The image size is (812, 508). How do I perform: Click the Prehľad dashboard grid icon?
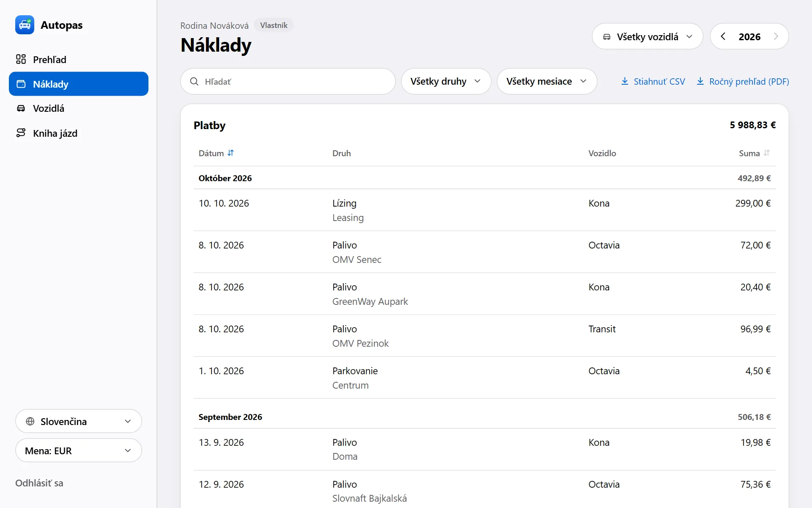click(x=21, y=59)
